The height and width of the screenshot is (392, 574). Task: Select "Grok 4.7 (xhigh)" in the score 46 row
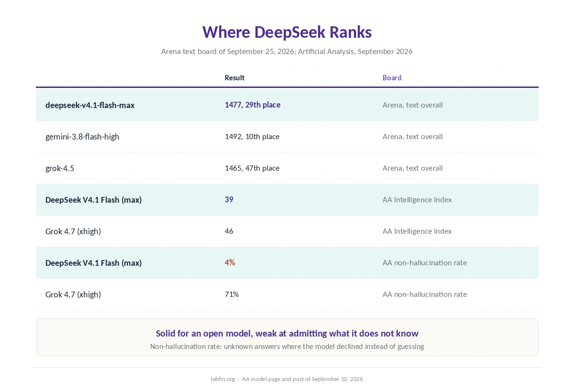[x=73, y=231]
